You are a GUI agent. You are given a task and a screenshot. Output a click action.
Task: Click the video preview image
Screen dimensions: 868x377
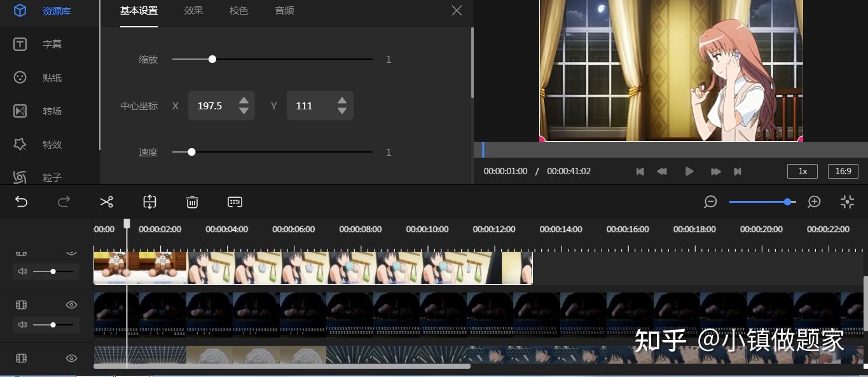(671, 70)
